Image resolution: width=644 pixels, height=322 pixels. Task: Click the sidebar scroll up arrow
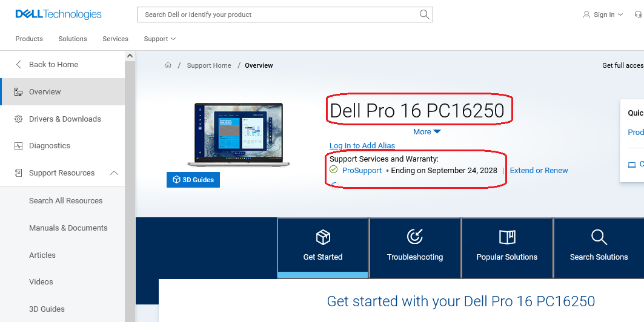[130, 56]
